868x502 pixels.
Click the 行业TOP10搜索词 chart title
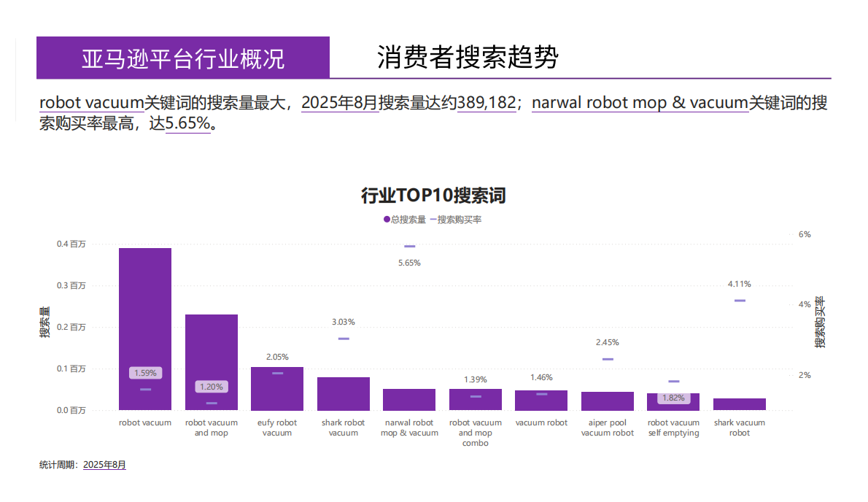(433, 196)
